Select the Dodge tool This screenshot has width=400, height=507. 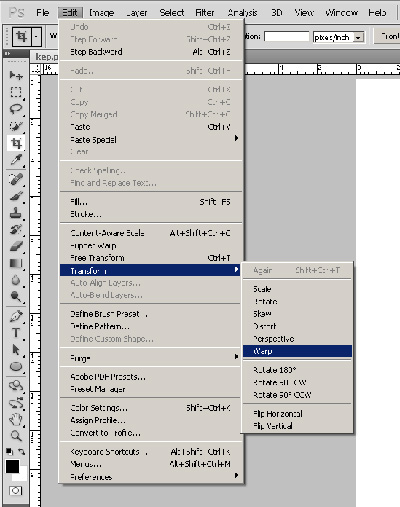coord(16,296)
